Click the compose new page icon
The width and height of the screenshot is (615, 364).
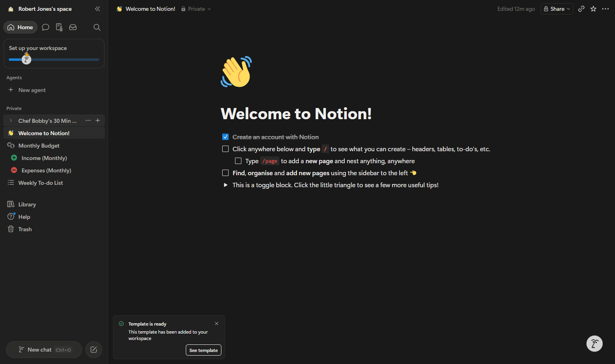[x=94, y=350]
